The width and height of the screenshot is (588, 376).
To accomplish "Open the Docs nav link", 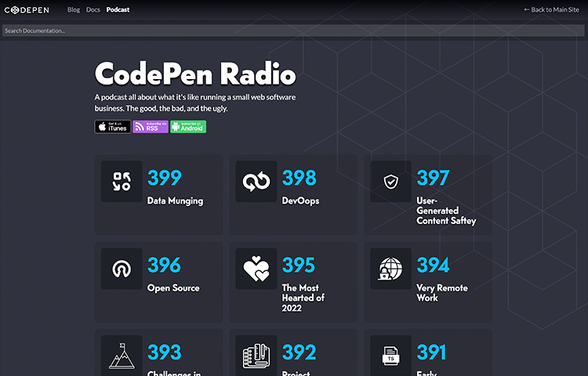I will (93, 9).
